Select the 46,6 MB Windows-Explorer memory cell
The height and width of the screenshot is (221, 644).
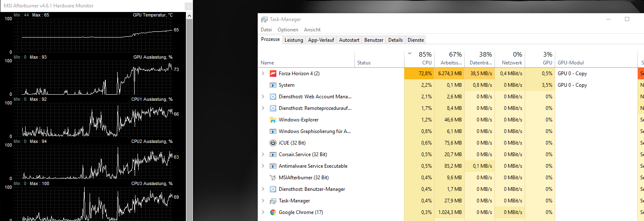point(449,120)
